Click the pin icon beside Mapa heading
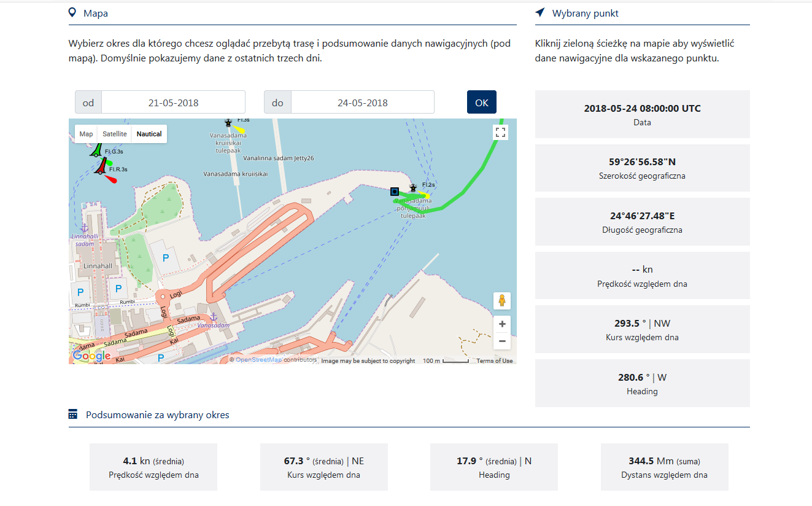The height and width of the screenshot is (506, 812). coord(73,12)
